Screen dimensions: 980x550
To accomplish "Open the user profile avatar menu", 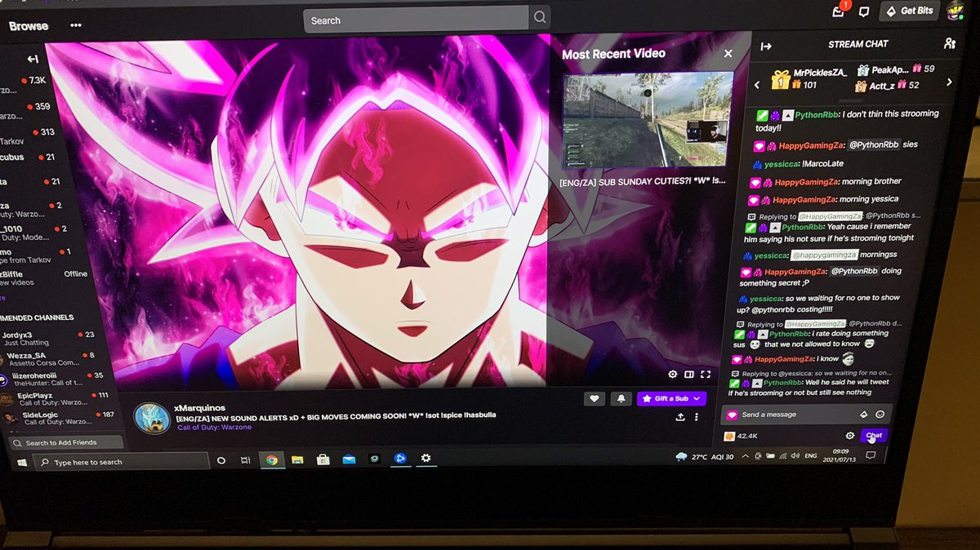I will (x=956, y=11).
